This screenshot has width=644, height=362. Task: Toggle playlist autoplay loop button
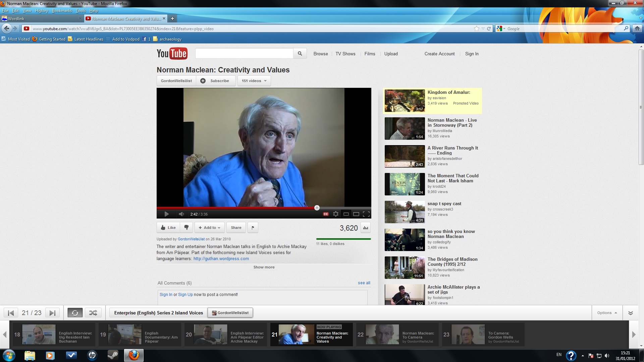75,313
